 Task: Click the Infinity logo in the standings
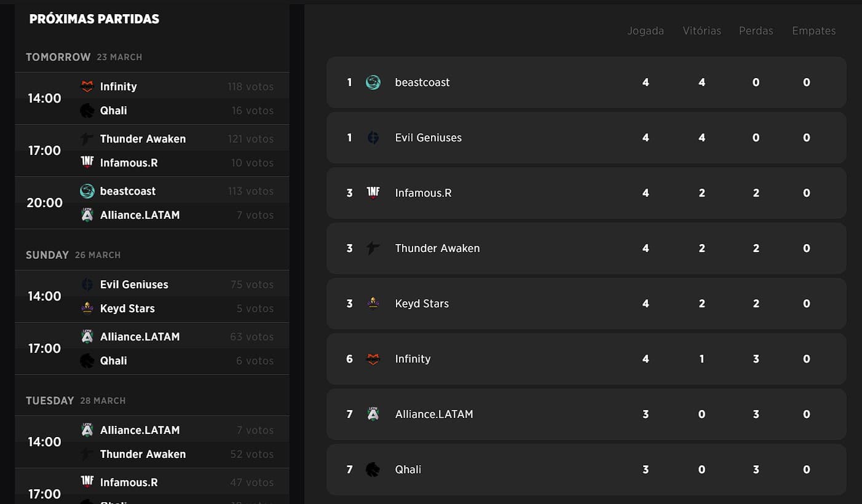[x=374, y=358]
